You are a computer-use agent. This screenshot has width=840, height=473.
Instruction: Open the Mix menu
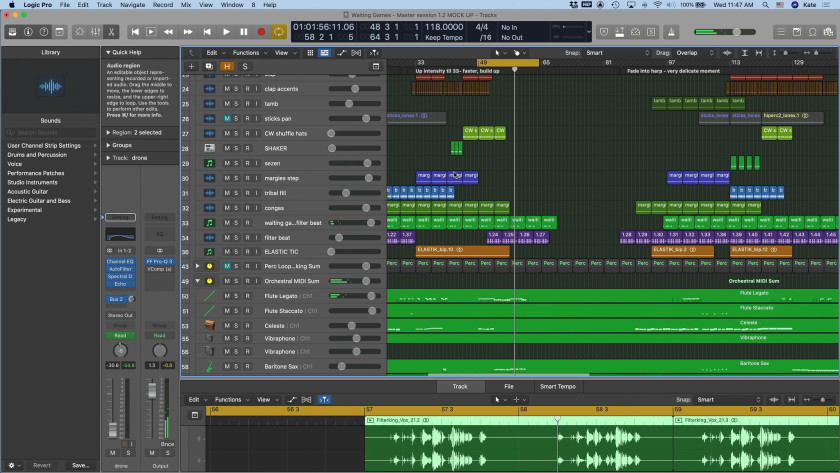coord(186,5)
